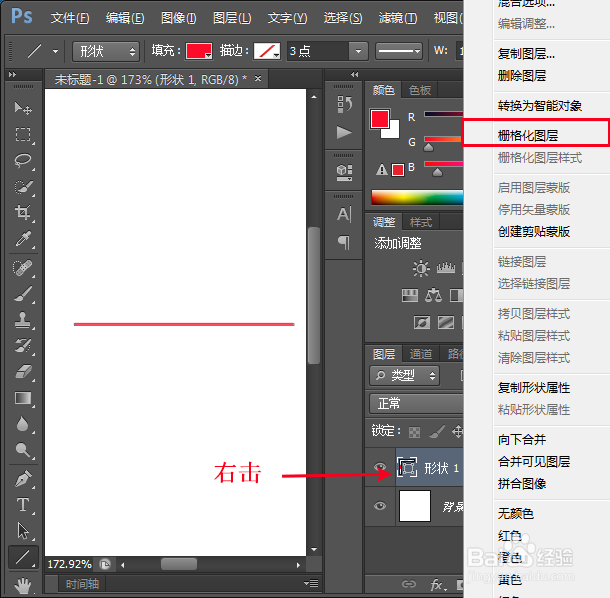Toggle lock image pixels brush icon
Viewport: 610px width, 598px height.
[436, 431]
